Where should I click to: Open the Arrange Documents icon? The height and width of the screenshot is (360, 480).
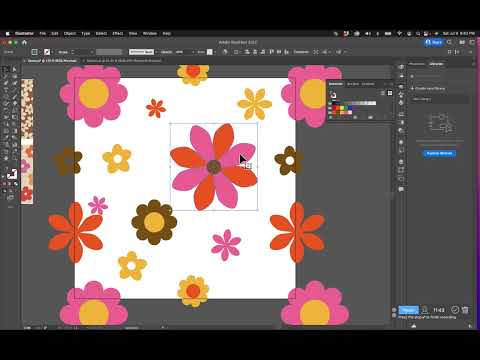(462, 42)
